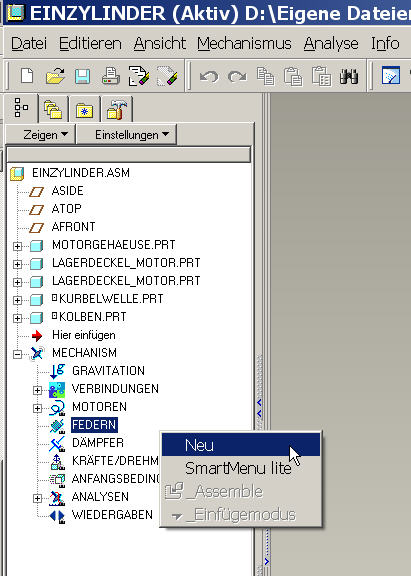
Task: Save the model with floppy icon
Action: (83, 77)
